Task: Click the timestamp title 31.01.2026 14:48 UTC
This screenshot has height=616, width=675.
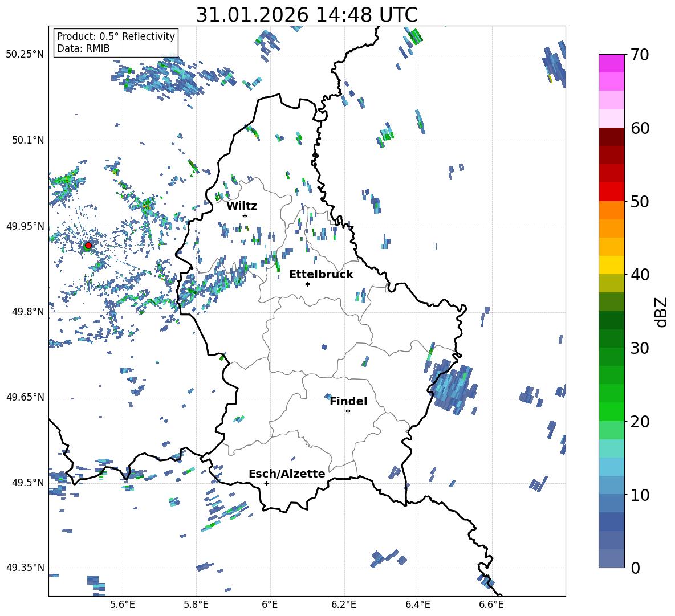Action: (307, 15)
